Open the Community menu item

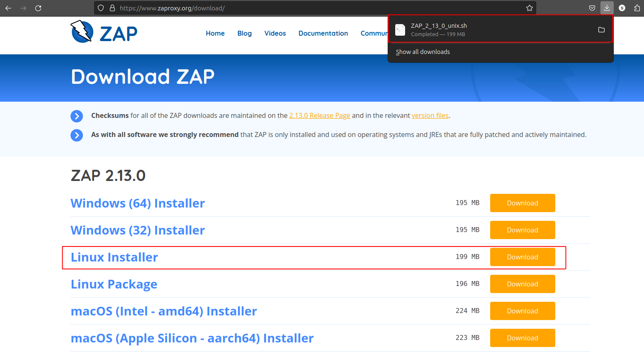[x=374, y=33]
